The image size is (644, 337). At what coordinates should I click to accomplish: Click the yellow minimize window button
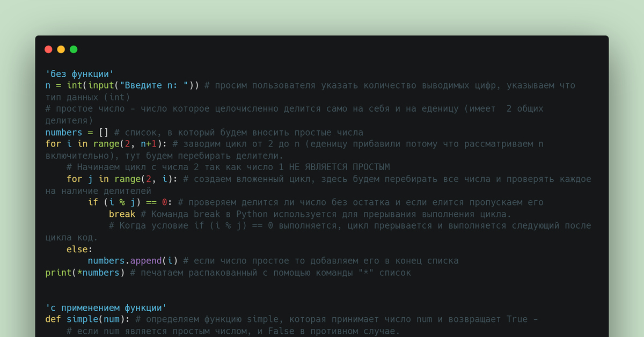(x=61, y=49)
